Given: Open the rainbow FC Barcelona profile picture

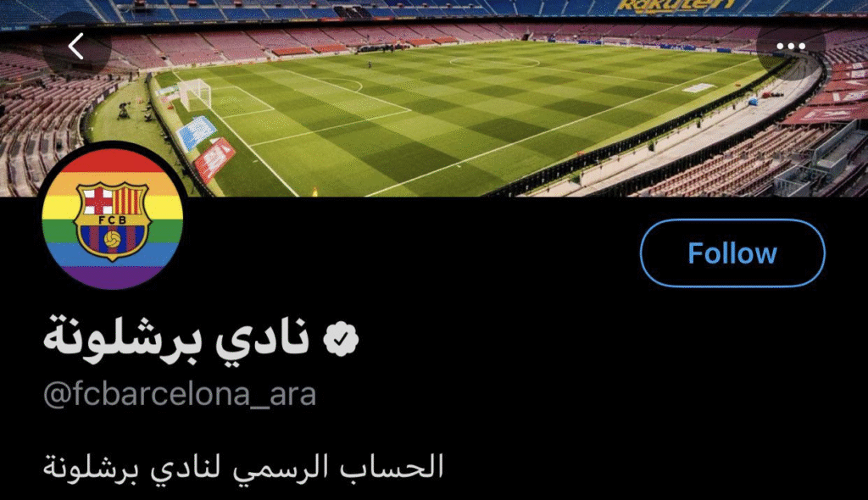Looking at the screenshot, I should (113, 216).
